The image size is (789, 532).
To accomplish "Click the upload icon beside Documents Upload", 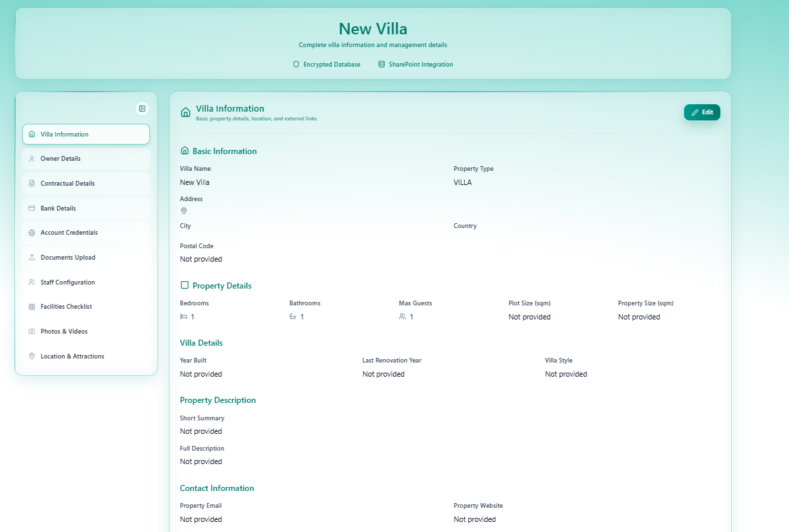I will tap(32, 257).
